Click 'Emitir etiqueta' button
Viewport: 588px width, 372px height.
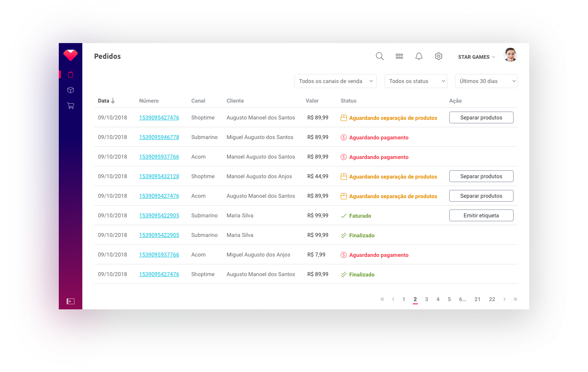(x=481, y=215)
